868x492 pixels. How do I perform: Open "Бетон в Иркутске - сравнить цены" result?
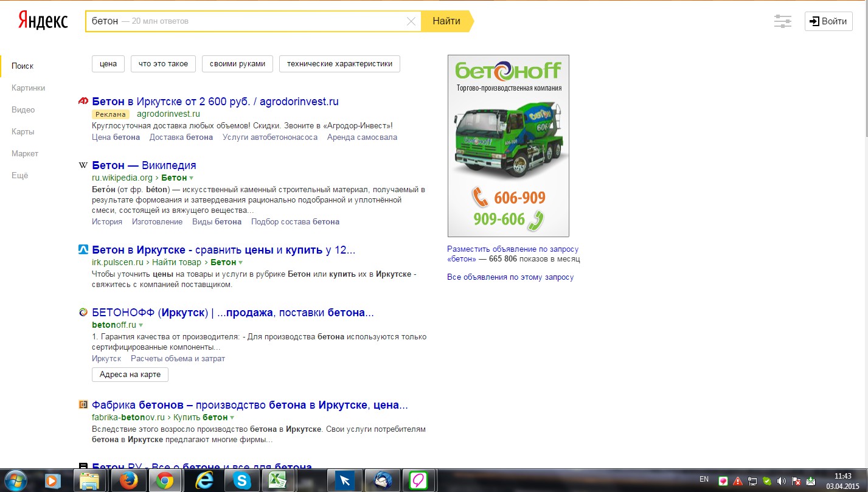[x=223, y=250]
